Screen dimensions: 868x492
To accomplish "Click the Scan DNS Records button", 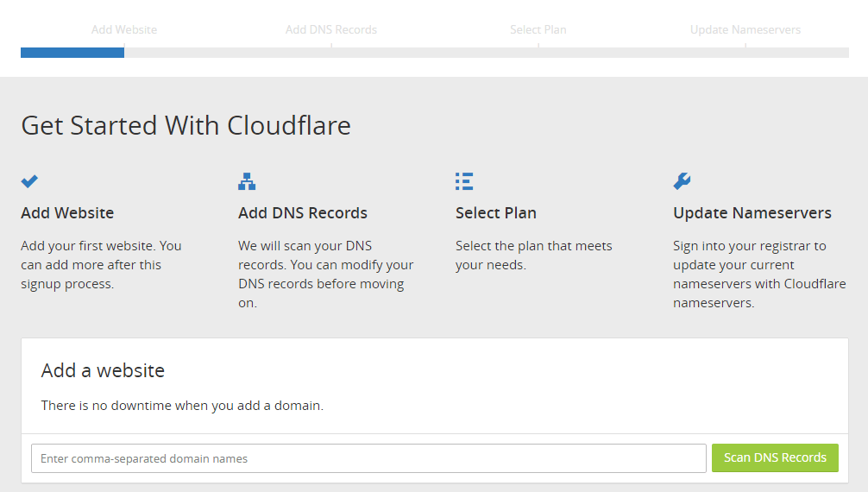I will 775,457.
